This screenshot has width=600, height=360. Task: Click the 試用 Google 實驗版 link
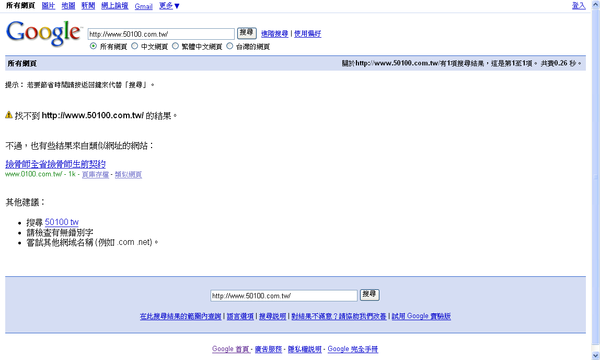(x=421, y=316)
